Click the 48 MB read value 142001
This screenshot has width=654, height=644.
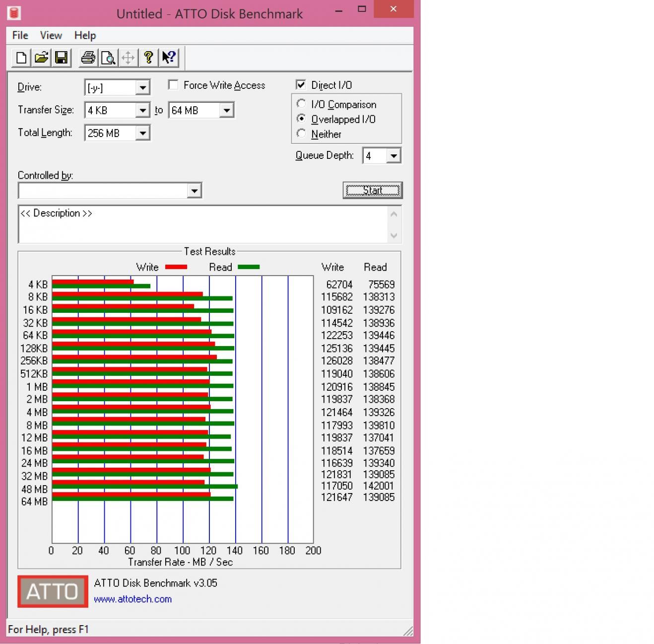pyautogui.click(x=379, y=486)
